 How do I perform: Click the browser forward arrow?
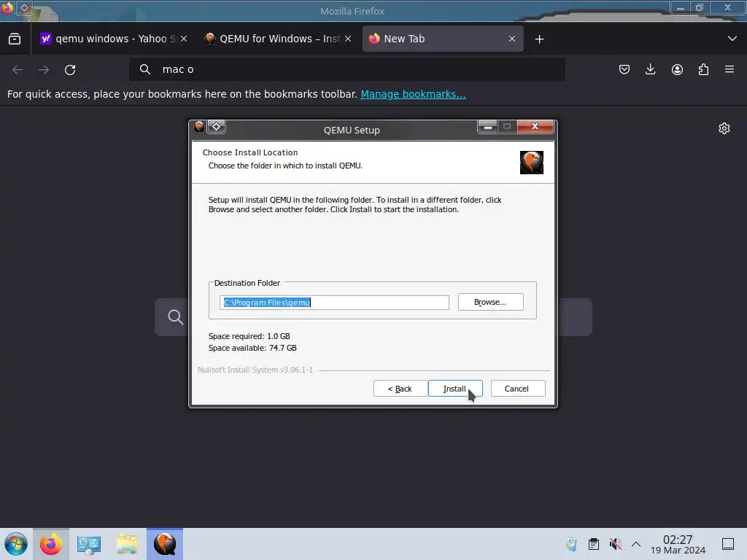[x=44, y=69]
